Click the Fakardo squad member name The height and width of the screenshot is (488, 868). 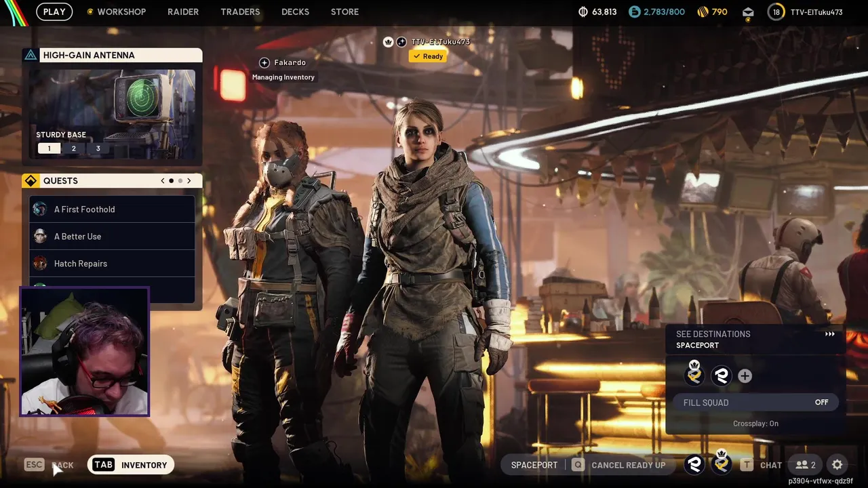[x=290, y=62]
